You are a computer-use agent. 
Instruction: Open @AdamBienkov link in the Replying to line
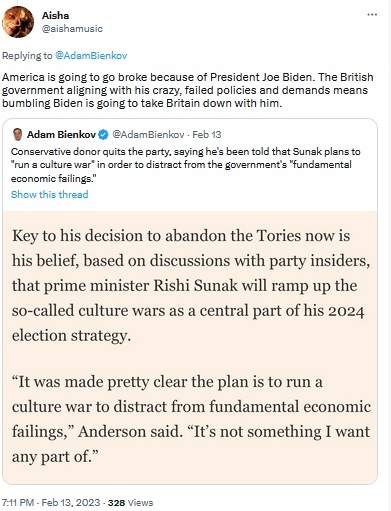pos(91,55)
